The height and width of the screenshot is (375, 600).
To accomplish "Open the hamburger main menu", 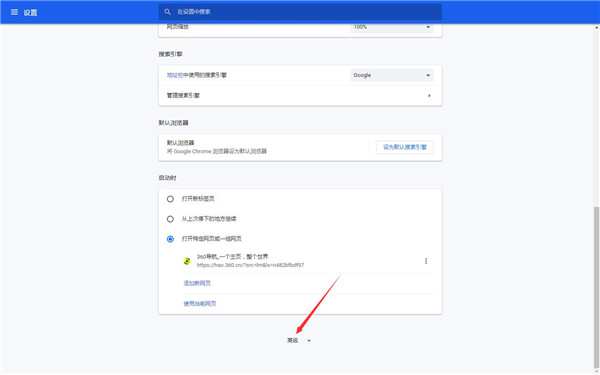I will click(14, 12).
